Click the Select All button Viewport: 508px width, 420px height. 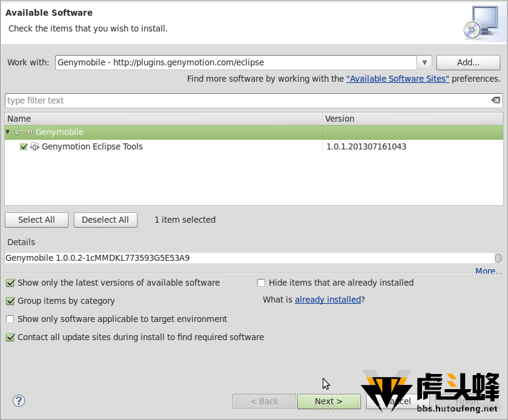click(x=36, y=220)
